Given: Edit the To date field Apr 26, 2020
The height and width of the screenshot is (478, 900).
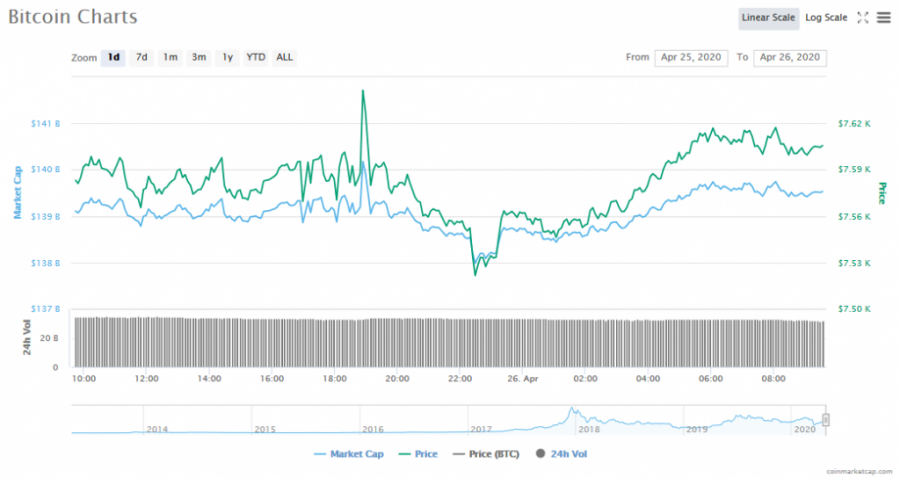Looking at the screenshot, I should (790, 57).
